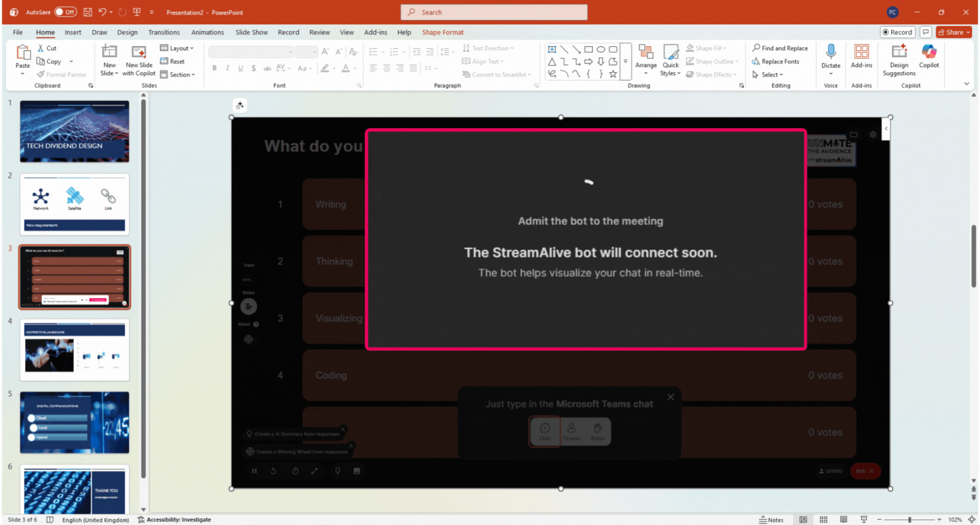
Task: Toggle Underline formatting
Action: coord(241,68)
